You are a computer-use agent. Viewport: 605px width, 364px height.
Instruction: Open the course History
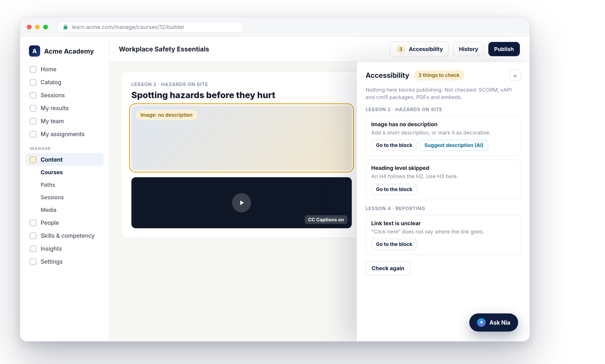(x=468, y=49)
